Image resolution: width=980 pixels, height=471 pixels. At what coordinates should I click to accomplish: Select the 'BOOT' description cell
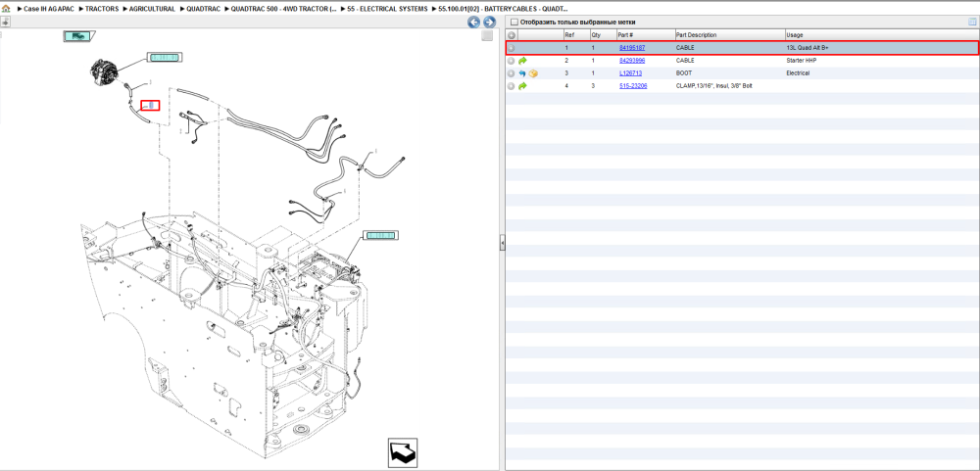pos(684,73)
